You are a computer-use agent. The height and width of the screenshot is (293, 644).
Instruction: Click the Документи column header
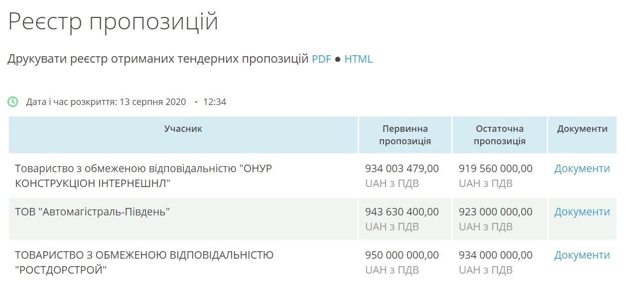tap(582, 129)
